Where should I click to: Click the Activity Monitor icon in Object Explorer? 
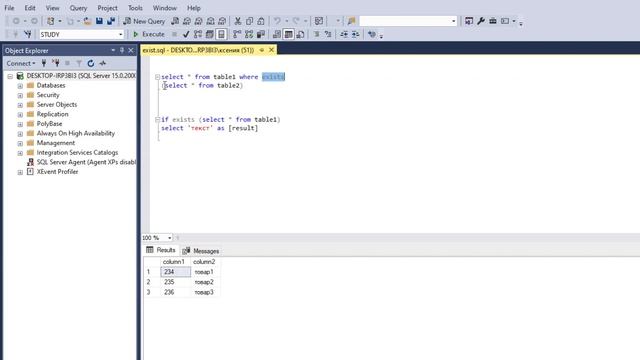tap(103, 63)
